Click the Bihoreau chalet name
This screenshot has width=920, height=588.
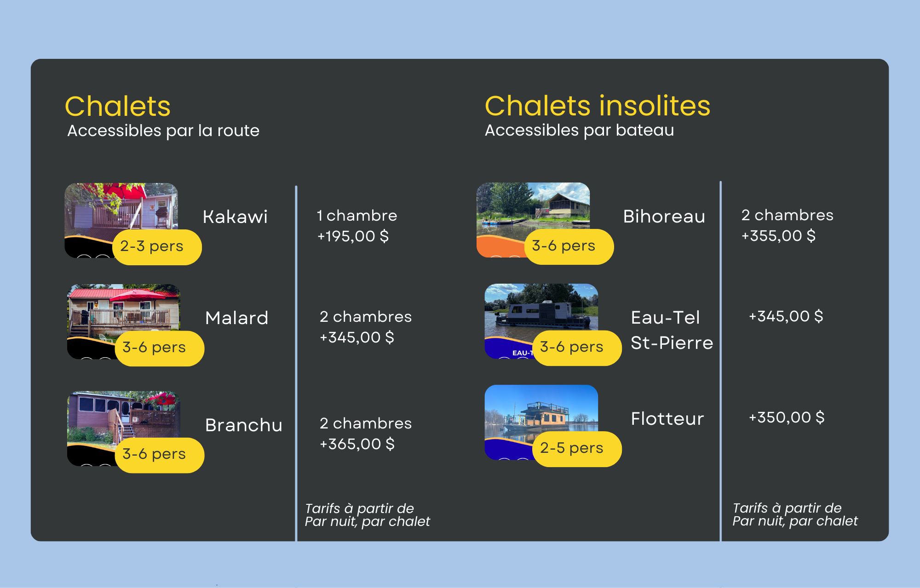pos(664,217)
